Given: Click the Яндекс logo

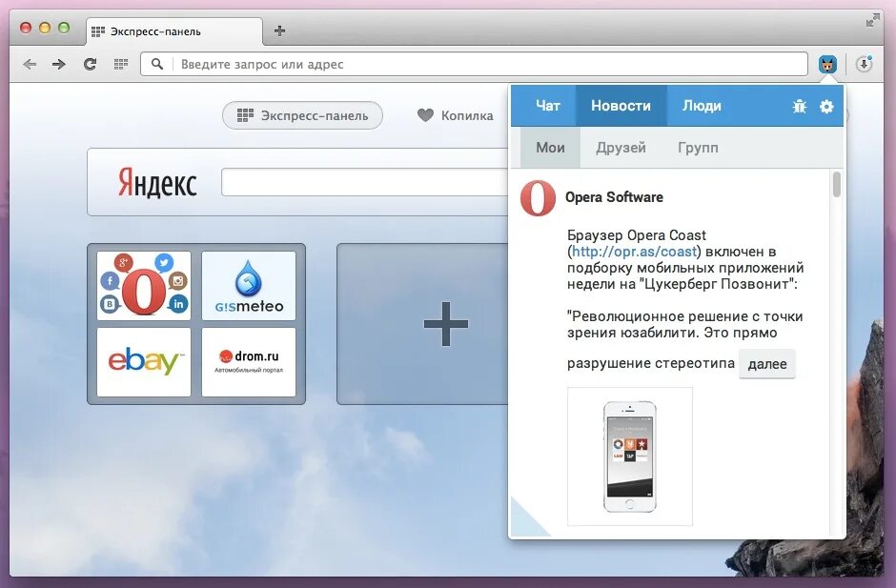Looking at the screenshot, I should point(157,182).
